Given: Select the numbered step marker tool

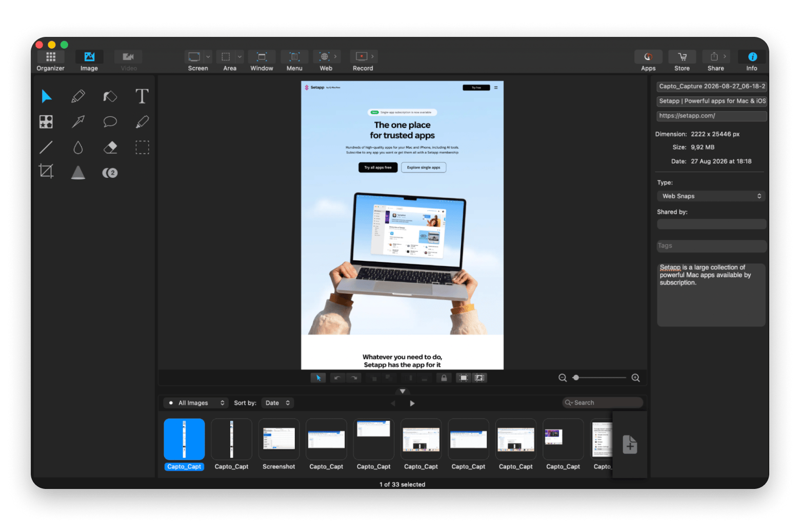Looking at the screenshot, I should click(x=110, y=173).
